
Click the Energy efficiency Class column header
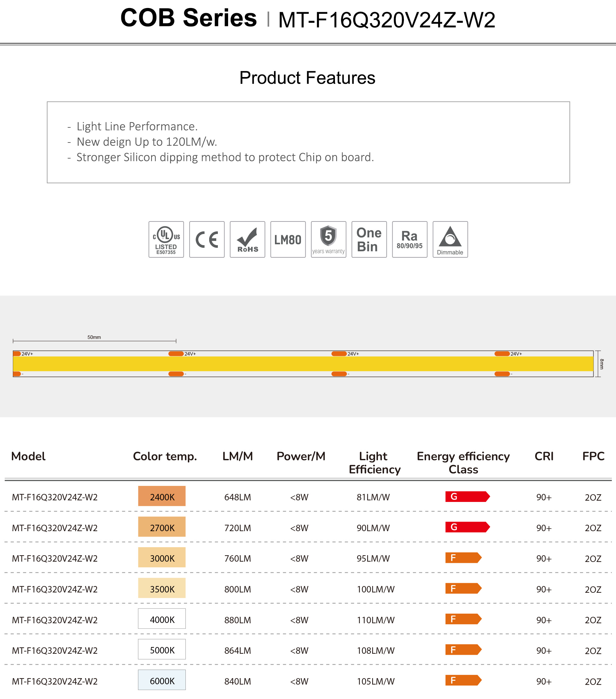pos(463,463)
